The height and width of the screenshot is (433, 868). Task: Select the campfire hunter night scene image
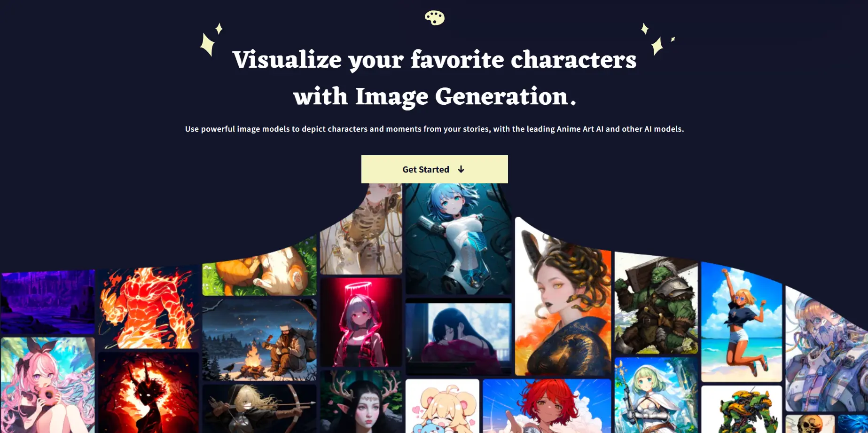click(x=259, y=340)
